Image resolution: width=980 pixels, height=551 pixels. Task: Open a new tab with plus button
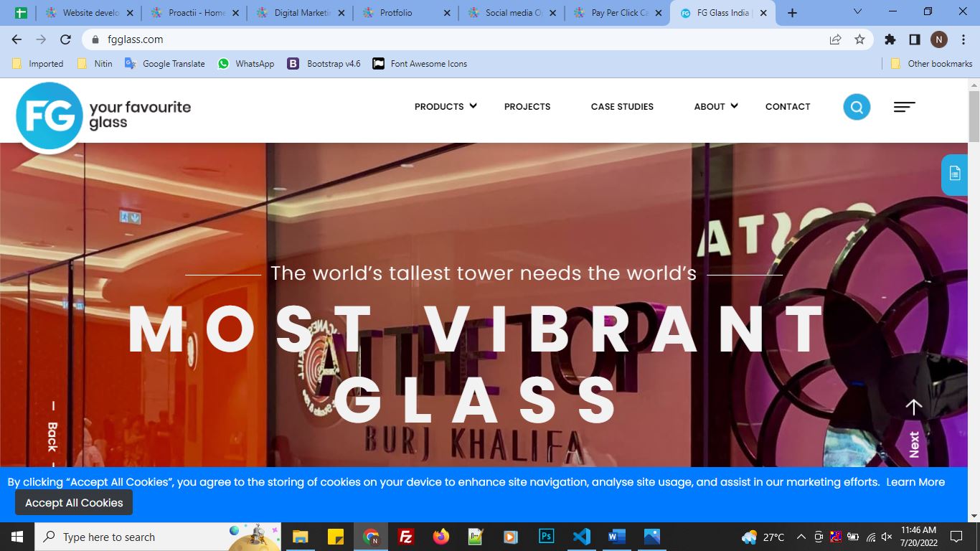[x=792, y=13]
